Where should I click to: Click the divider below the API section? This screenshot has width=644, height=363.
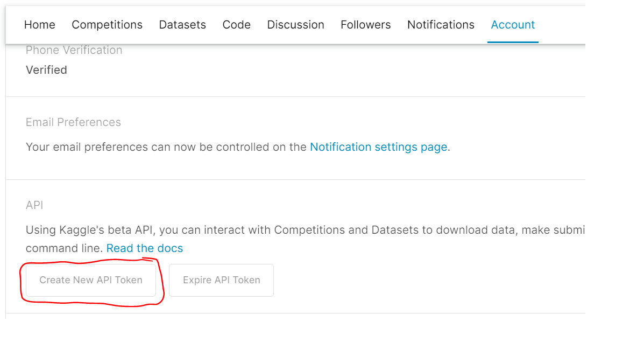[295, 313]
